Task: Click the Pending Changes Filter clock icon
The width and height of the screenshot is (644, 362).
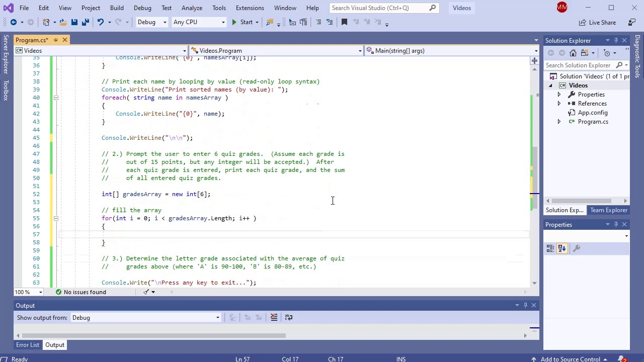Action: [607, 53]
